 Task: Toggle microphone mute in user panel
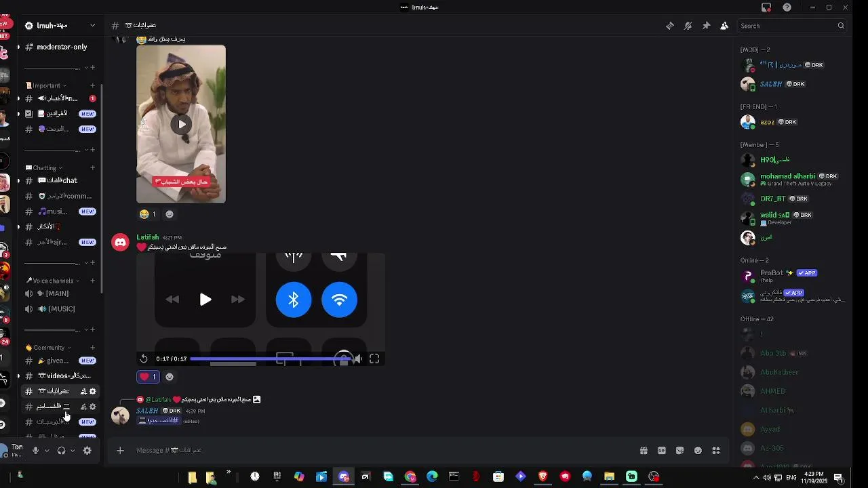pos(35,451)
